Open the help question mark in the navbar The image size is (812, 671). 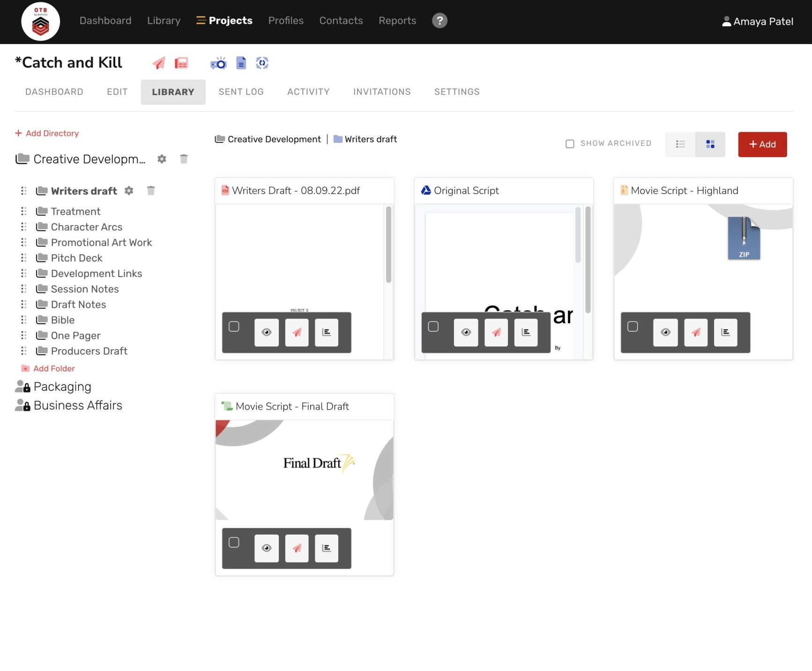pyautogui.click(x=439, y=20)
